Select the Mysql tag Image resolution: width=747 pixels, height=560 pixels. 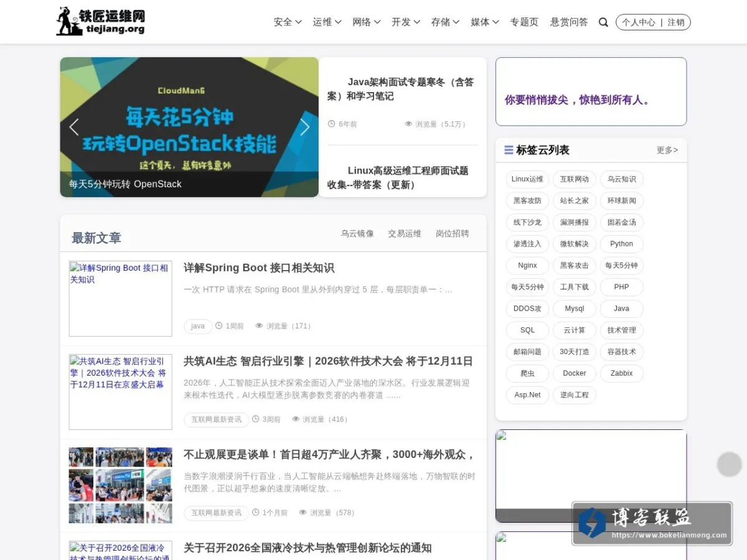(x=574, y=309)
